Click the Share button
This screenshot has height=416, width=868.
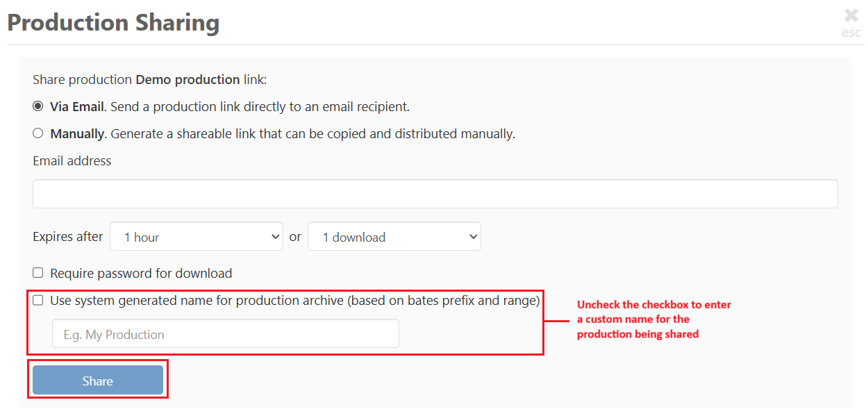[97, 380]
